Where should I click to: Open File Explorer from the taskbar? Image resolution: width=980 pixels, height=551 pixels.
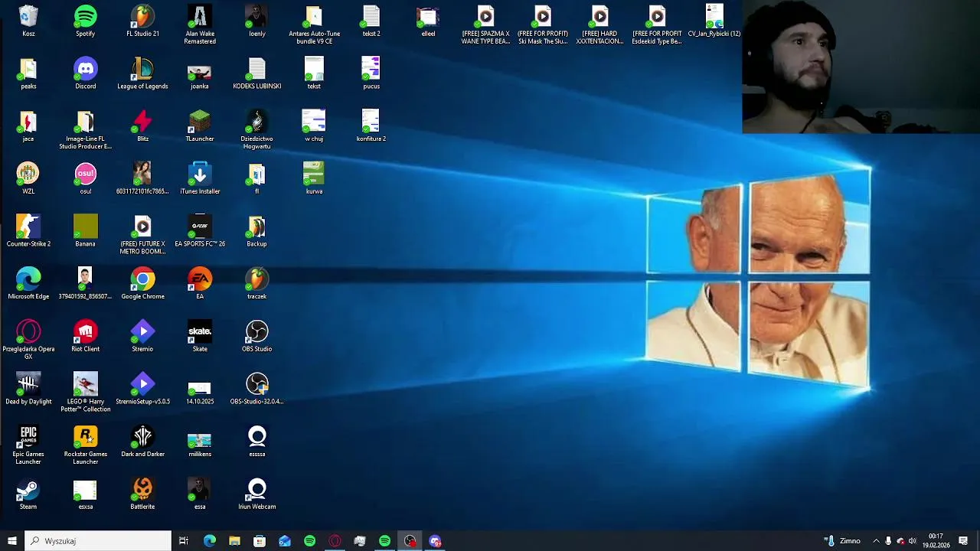click(234, 541)
